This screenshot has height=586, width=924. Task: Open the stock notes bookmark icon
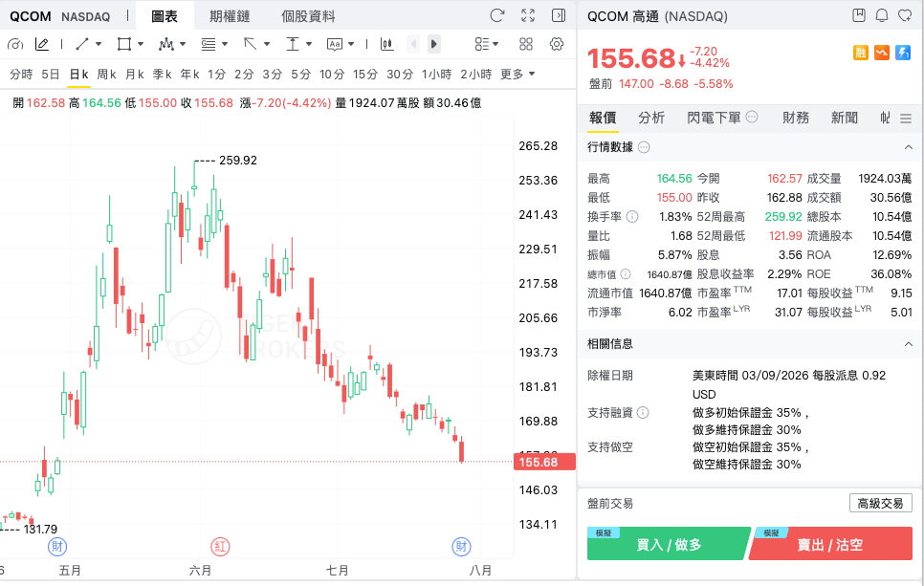click(859, 15)
